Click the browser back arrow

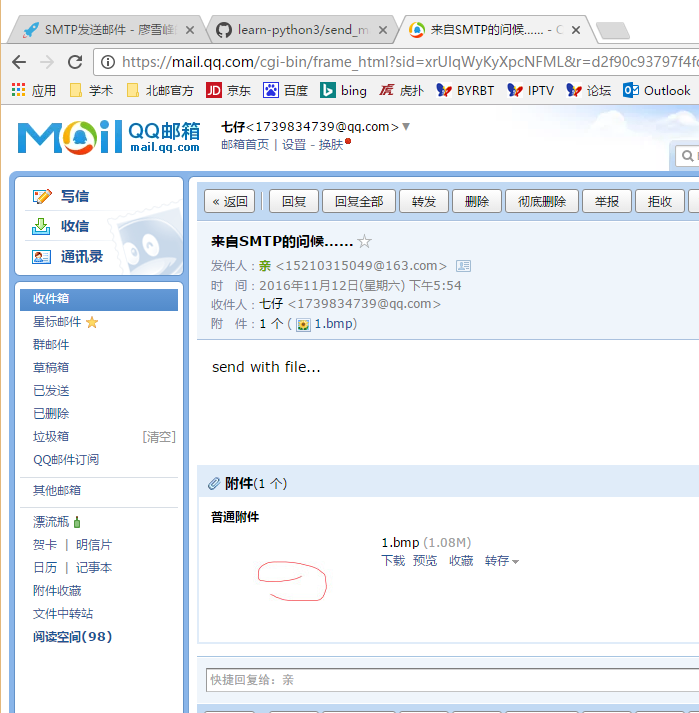coord(19,62)
